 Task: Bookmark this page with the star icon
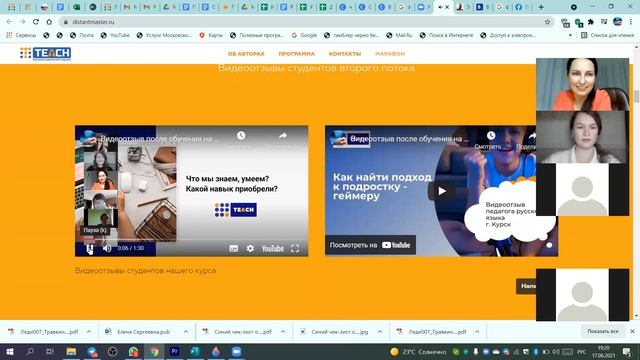(x=547, y=22)
